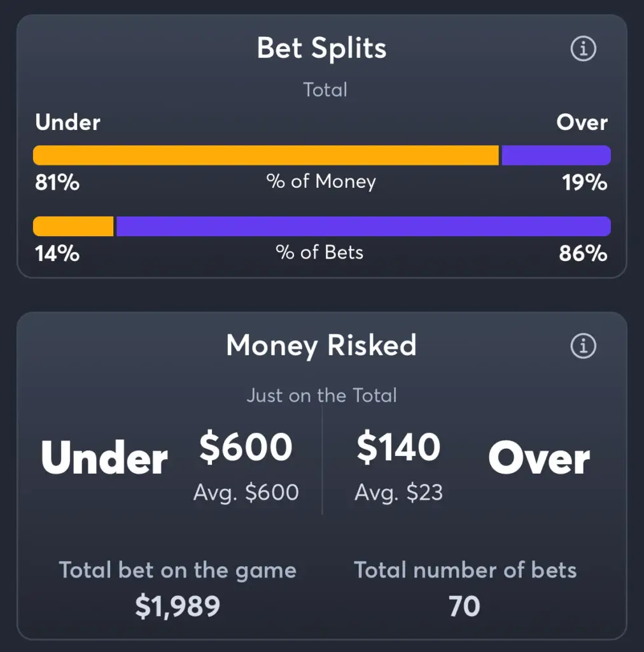Select the Money Risked heading
This screenshot has height=652, width=644.
click(321, 346)
